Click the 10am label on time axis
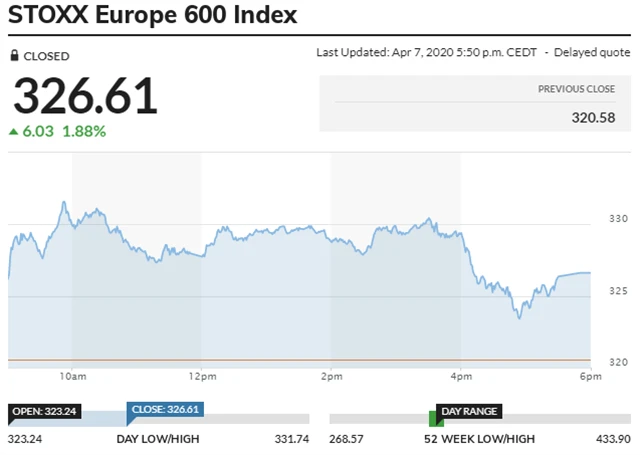This screenshot has width=640, height=455. pos(71,377)
